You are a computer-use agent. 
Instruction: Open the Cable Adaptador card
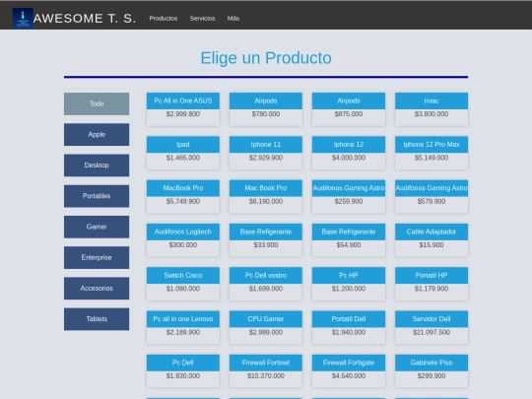pos(432,240)
